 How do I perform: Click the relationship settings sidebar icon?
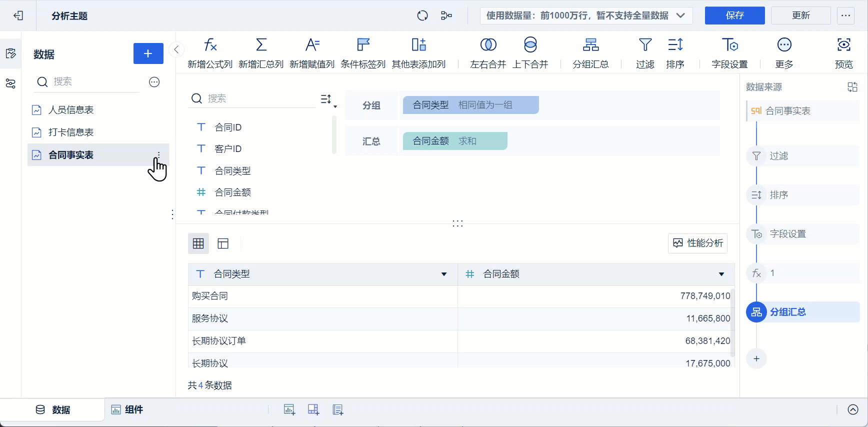(x=10, y=83)
